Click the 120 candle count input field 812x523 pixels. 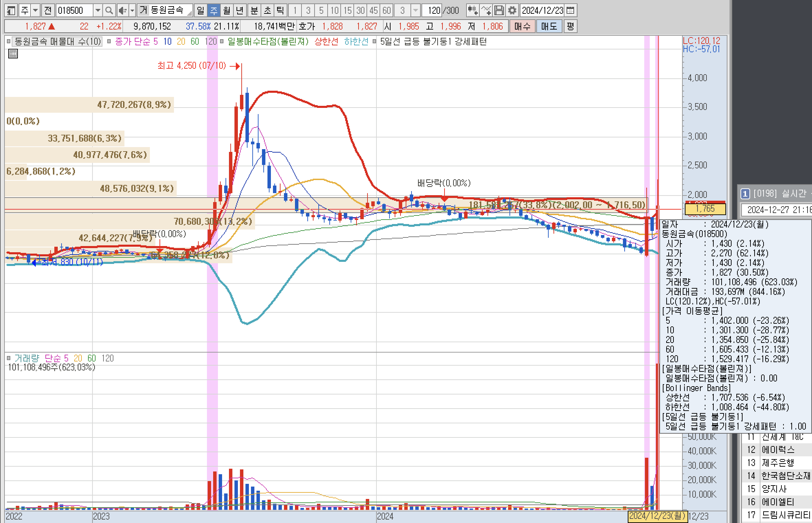pos(433,11)
